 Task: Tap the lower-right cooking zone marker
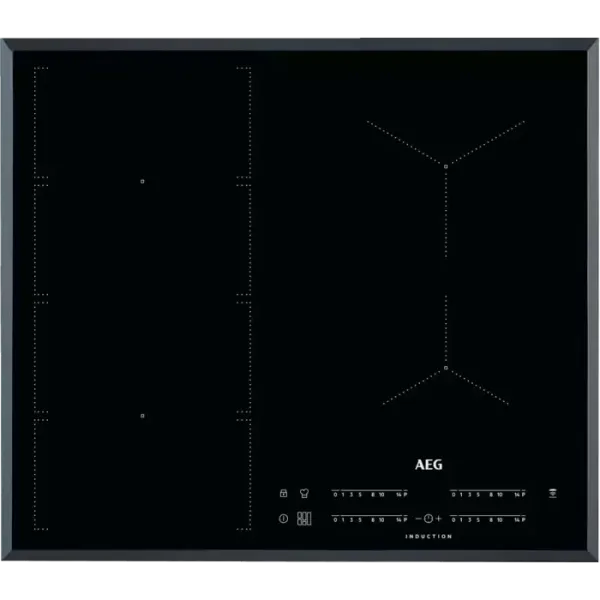tap(445, 369)
